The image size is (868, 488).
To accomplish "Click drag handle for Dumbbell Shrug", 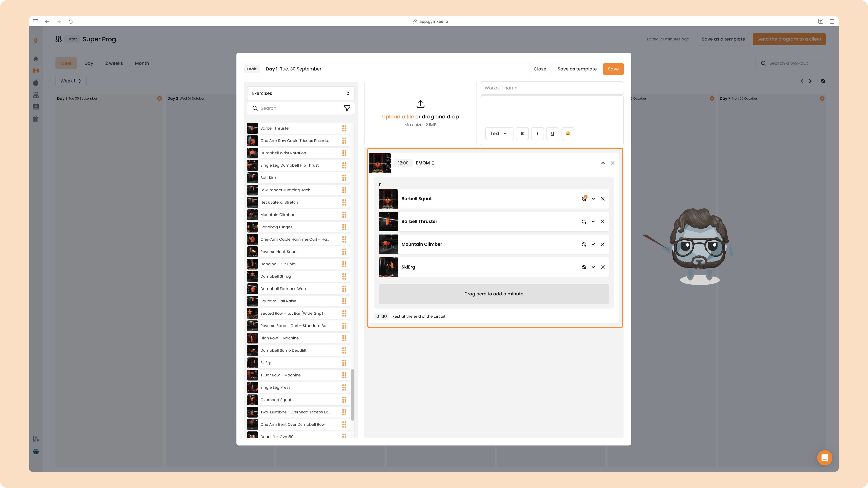I will tap(344, 276).
